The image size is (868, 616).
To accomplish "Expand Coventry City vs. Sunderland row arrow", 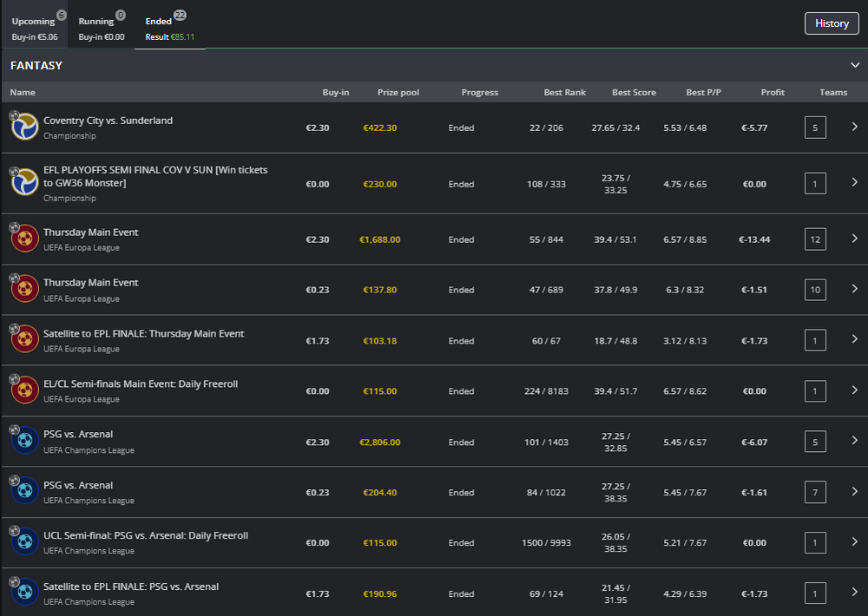I will pyautogui.click(x=855, y=127).
